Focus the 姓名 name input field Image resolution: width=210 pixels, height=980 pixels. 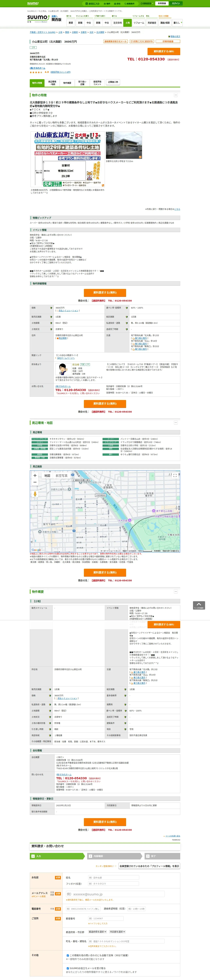click(113, 878)
